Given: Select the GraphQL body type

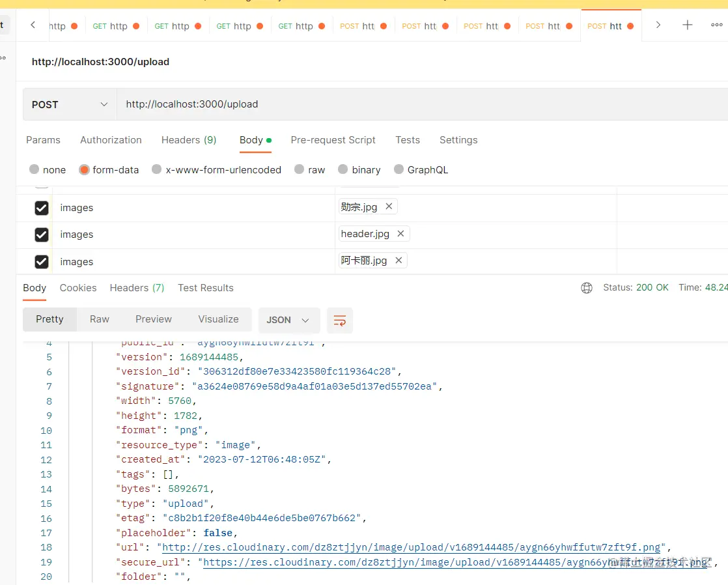Looking at the screenshot, I should coord(399,169).
